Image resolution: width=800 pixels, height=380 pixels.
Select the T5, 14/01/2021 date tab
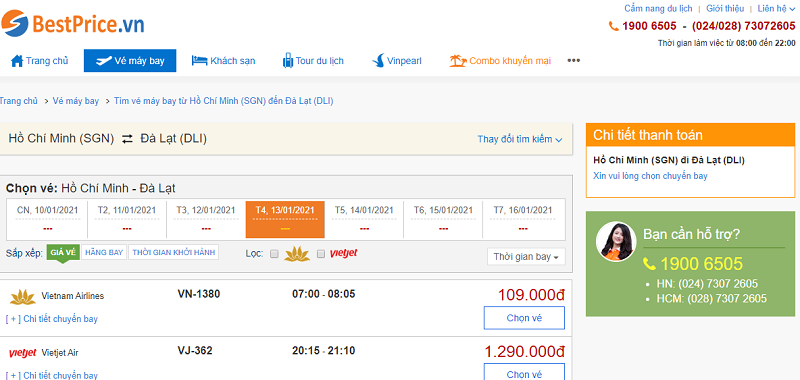point(364,219)
